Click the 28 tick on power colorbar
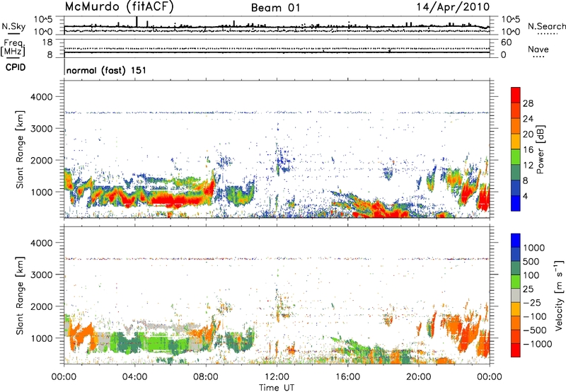This screenshot has height=392, width=566. tap(528, 103)
